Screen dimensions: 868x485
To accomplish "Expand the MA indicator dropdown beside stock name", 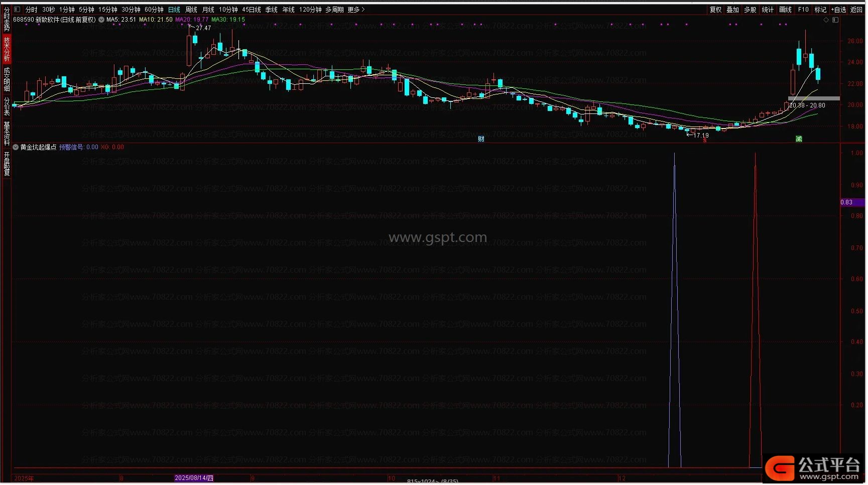I will point(101,20).
